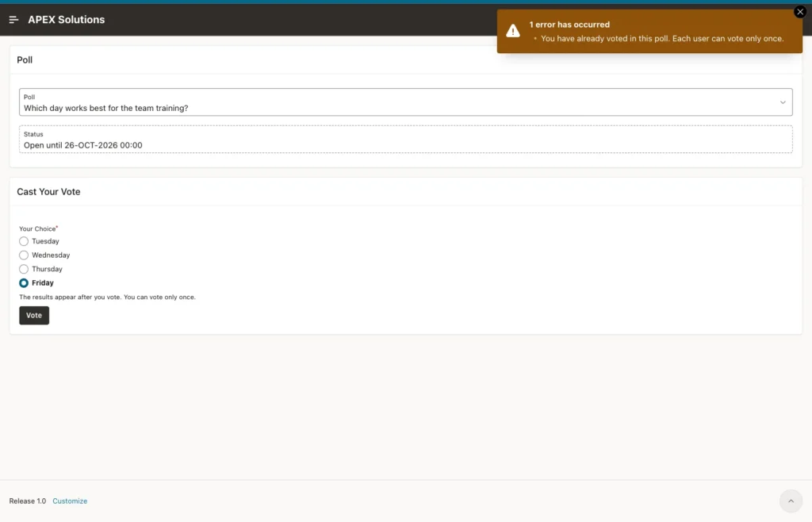Click the Vote button
The image size is (812, 522).
pos(34,316)
